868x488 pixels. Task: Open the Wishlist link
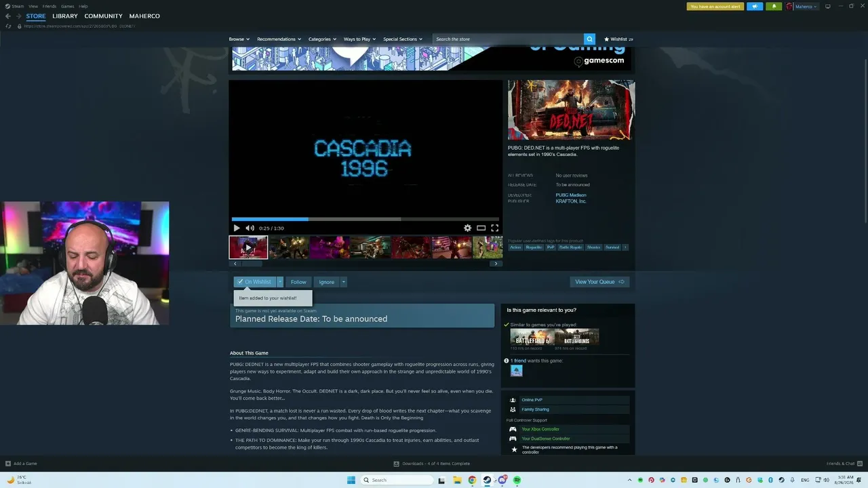(x=618, y=39)
